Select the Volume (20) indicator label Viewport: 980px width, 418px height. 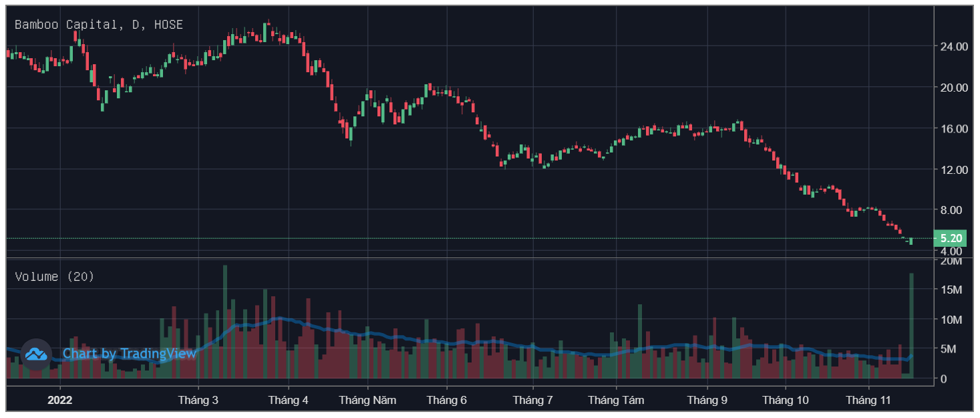tap(55, 276)
